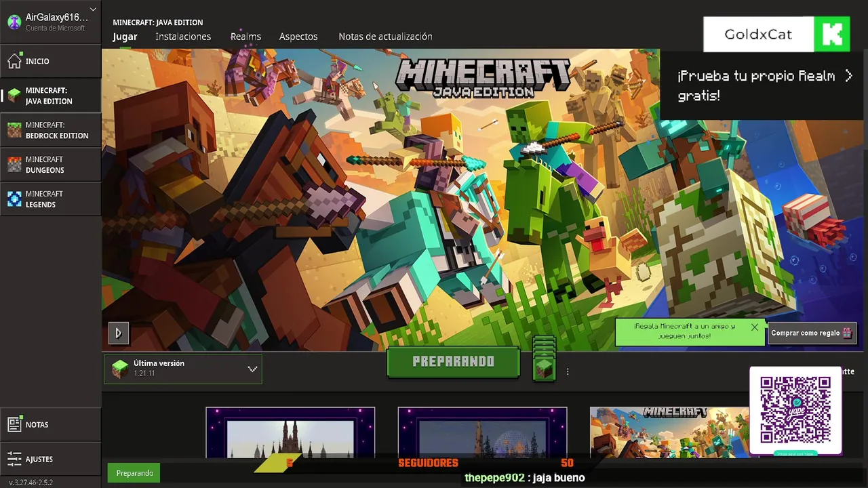Select Minecraft: Bedrock Edition in sidebar

[x=51, y=130]
